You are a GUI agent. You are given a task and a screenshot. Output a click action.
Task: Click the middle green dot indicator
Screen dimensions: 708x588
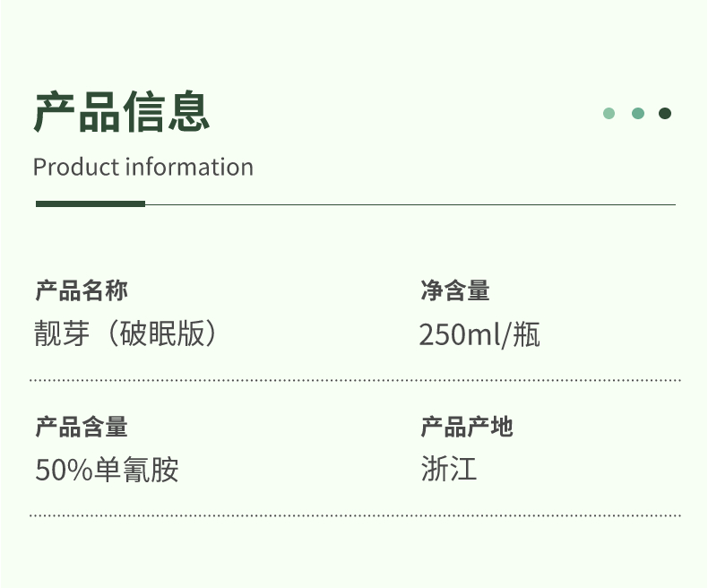(637, 114)
